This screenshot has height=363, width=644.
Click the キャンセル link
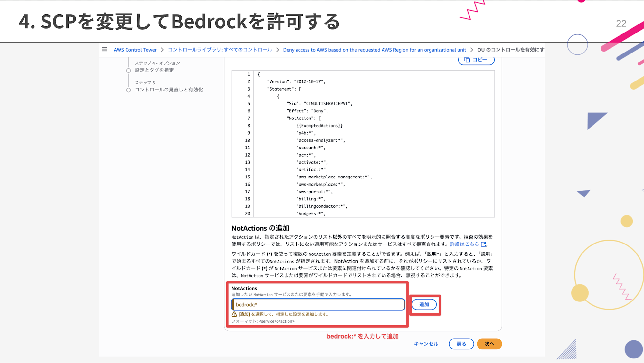[x=426, y=344]
